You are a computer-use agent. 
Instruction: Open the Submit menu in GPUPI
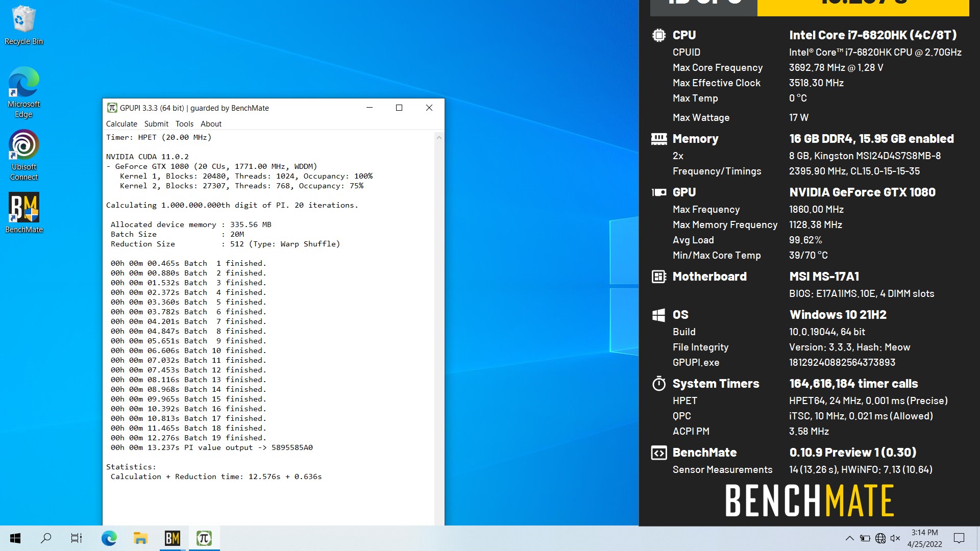156,123
